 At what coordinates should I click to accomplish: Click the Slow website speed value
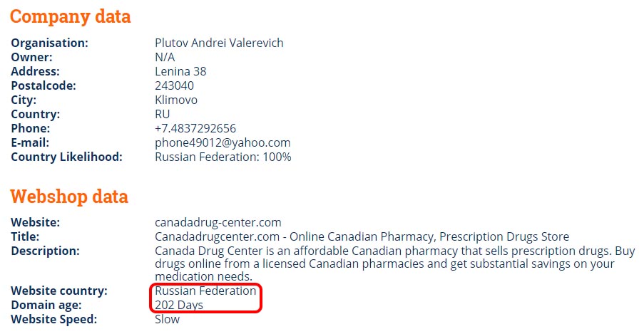pyautogui.click(x=167, y=319)
